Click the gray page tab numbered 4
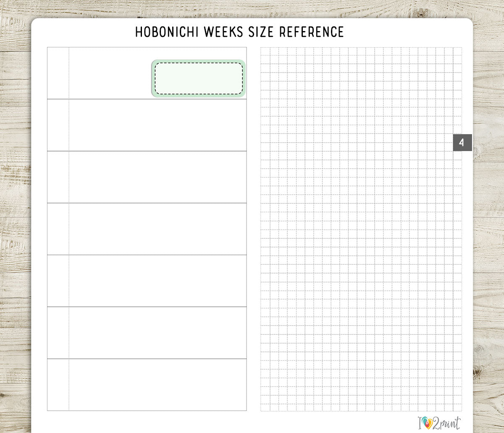 462,143
